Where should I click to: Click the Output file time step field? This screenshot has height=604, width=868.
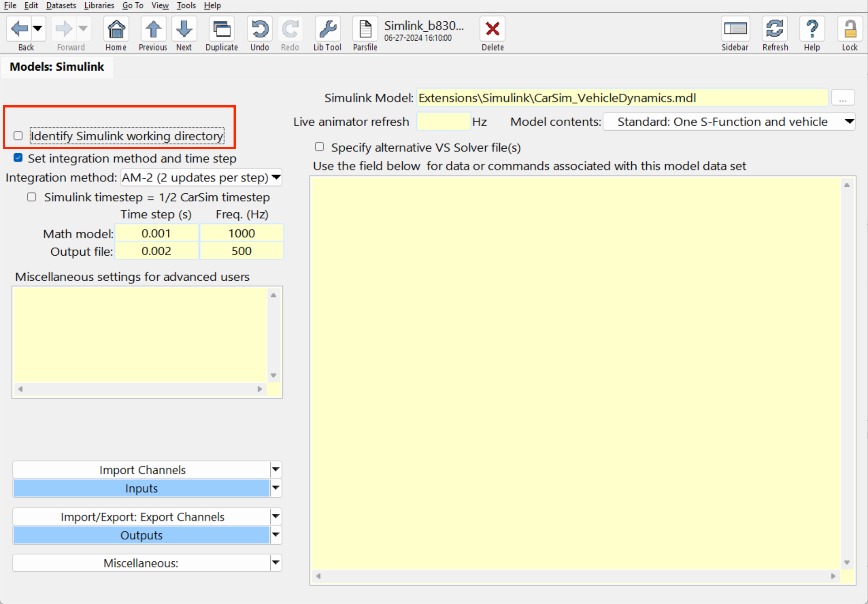click(156, 251)
